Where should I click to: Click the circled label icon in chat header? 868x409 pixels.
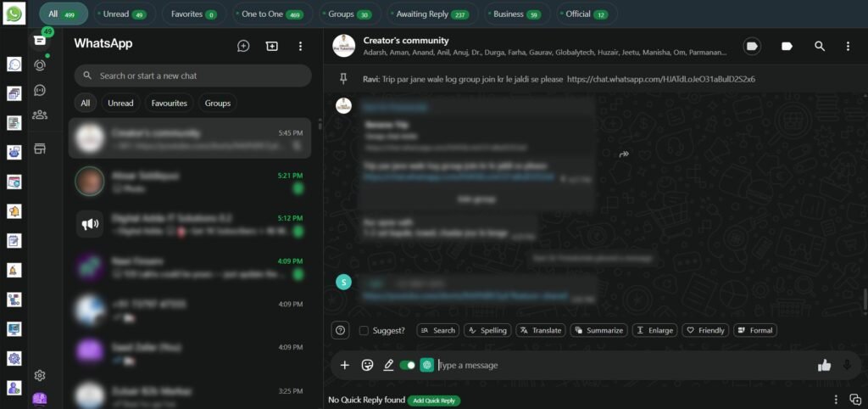coord(752,46)
